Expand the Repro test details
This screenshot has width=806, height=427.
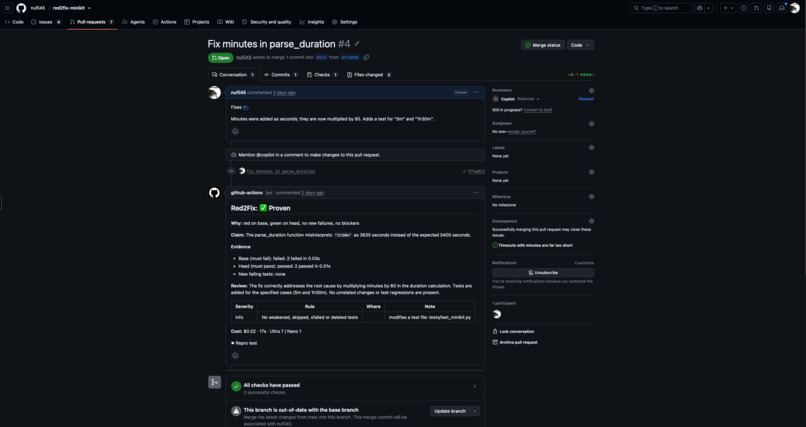[244, 343]
